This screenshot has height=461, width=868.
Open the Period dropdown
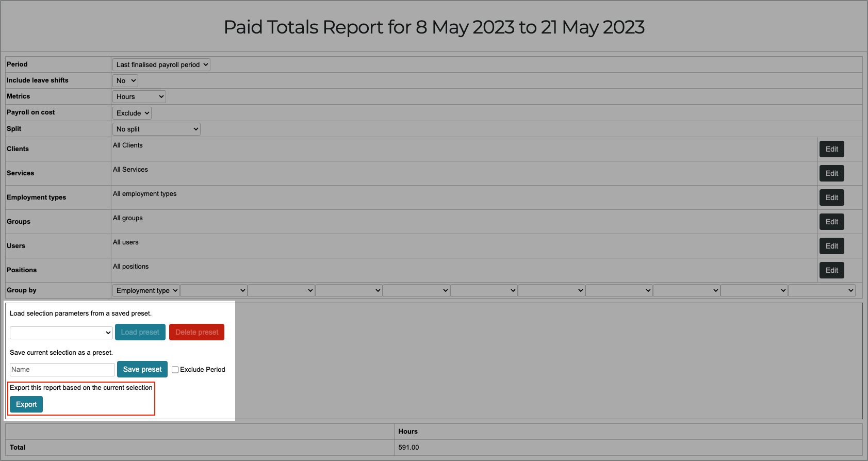pyautogui.click(x=161, y=64)
